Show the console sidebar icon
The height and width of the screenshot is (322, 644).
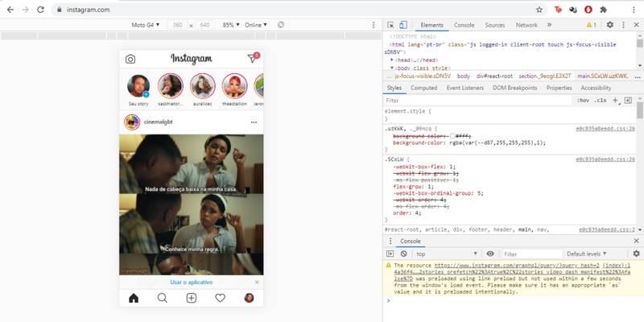(x=390, y=254)
